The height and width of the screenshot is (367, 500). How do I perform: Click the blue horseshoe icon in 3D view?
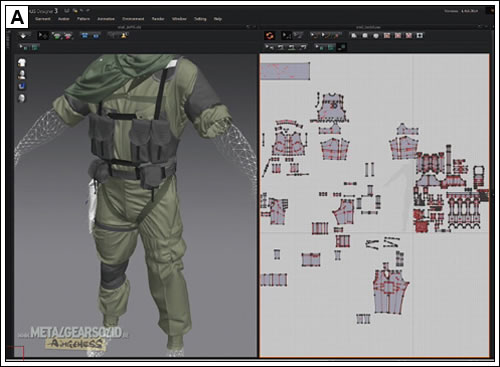coord(22,86)
